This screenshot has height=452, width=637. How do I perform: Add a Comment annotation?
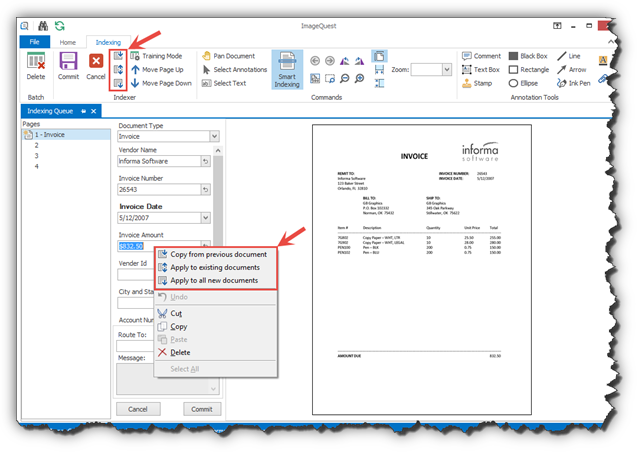[x=481, y=56]
